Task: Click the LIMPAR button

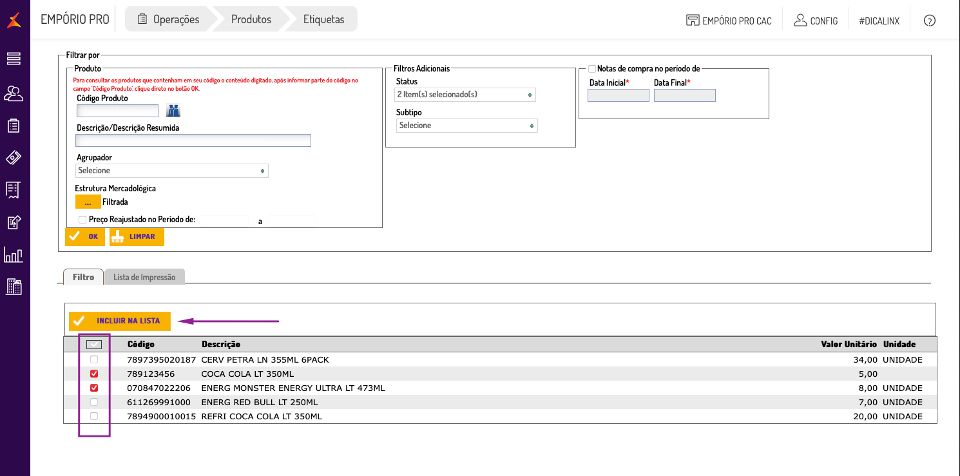Action: pos(137,236)
